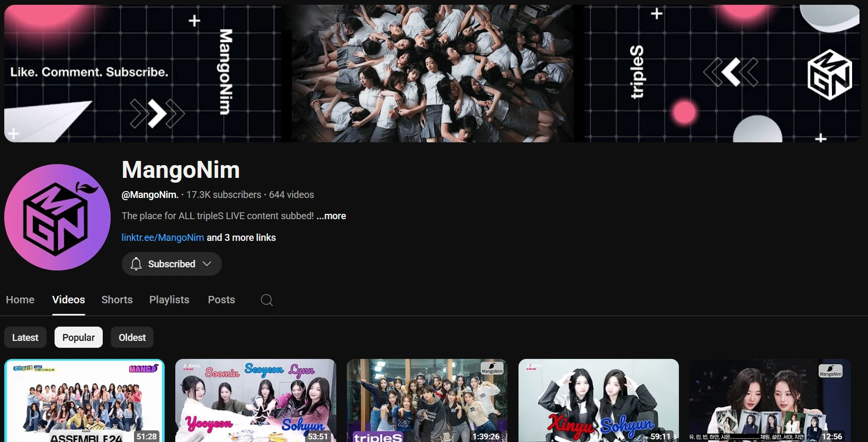Click the @MangoNim. channel handle
Viewport: 868px width, 442px height.
[150, 195]
